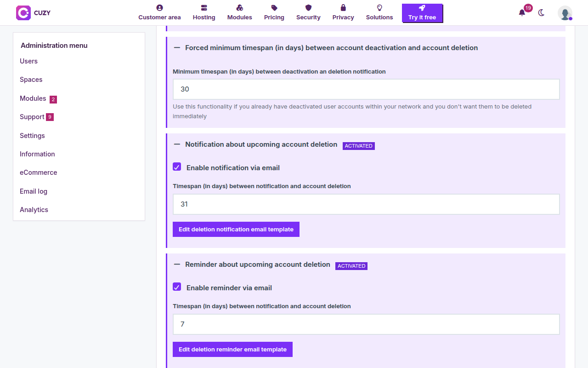Click the Solutions lightbulb icon

click(x=379, y=8)
